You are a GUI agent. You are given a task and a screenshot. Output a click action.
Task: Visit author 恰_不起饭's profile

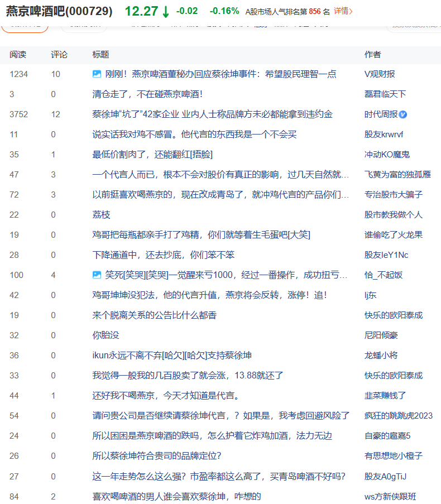[x=383, y=275]
